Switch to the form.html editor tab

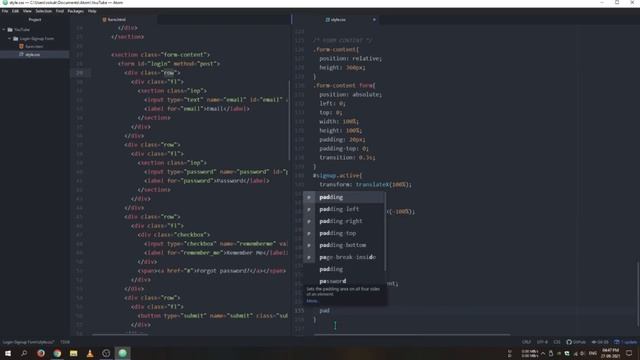pos(114,20)
